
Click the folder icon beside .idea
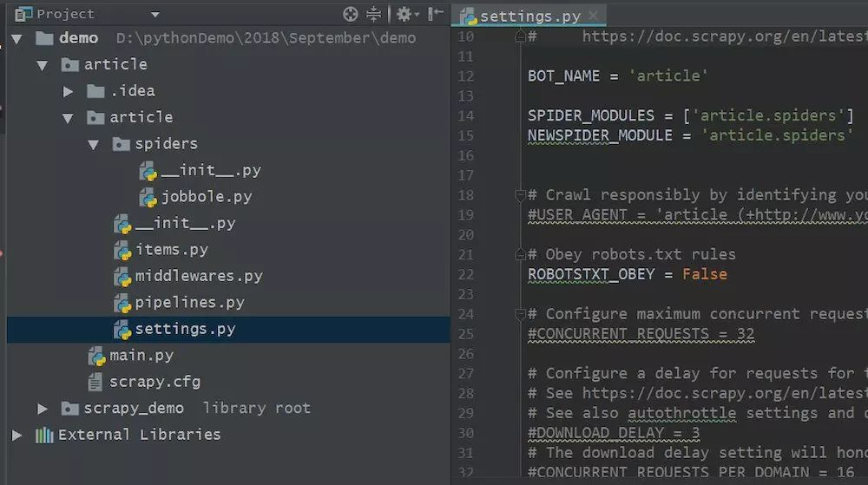pyautogui.click(x=95, y=91)
